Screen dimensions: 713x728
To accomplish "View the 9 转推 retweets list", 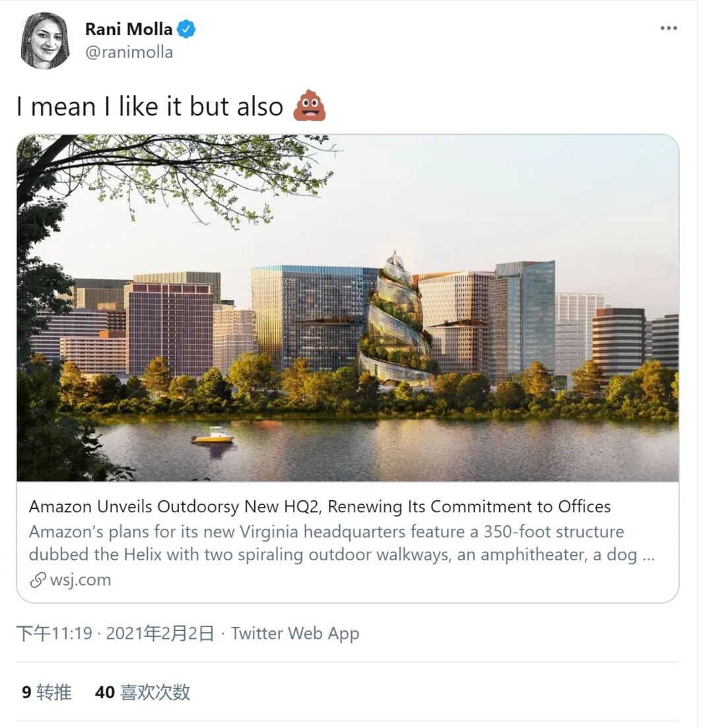I will tap(47, 692).
